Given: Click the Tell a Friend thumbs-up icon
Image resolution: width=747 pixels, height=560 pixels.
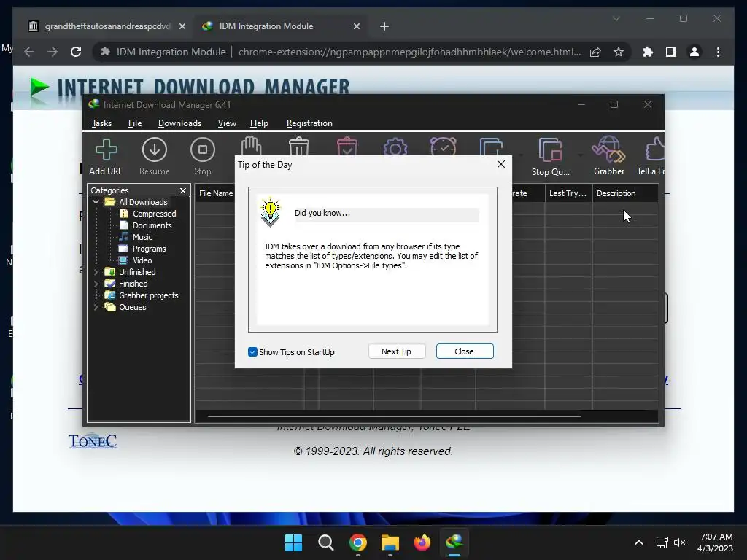Looking at the screenshot, I should [655, 149].
